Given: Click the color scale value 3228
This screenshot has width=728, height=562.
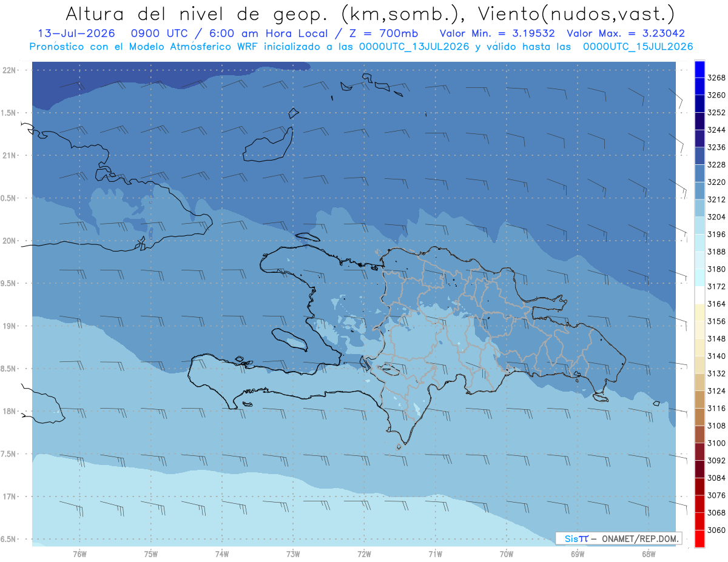Looking at the screenshot, I should click(x=716, y=165).
